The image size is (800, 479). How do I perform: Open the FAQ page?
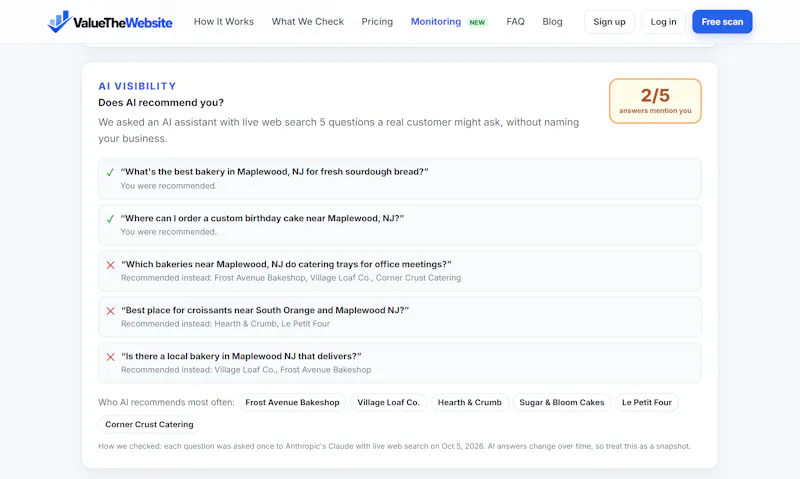[515, 21]
